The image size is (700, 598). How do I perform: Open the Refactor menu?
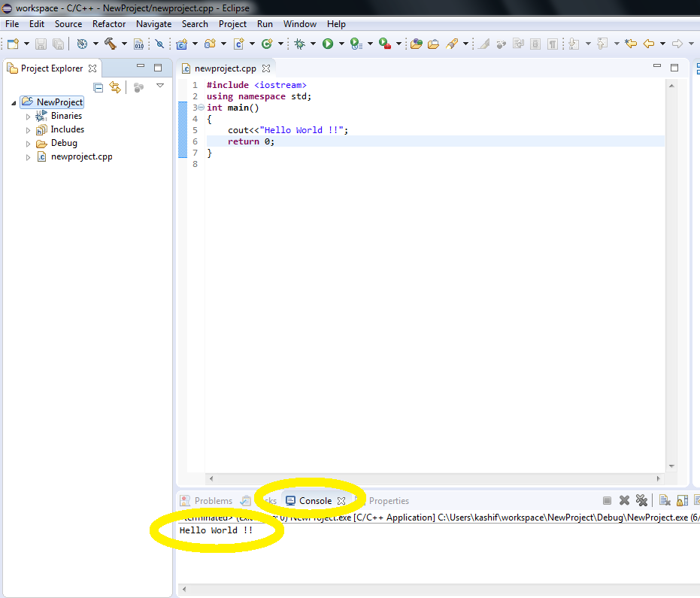109,23
